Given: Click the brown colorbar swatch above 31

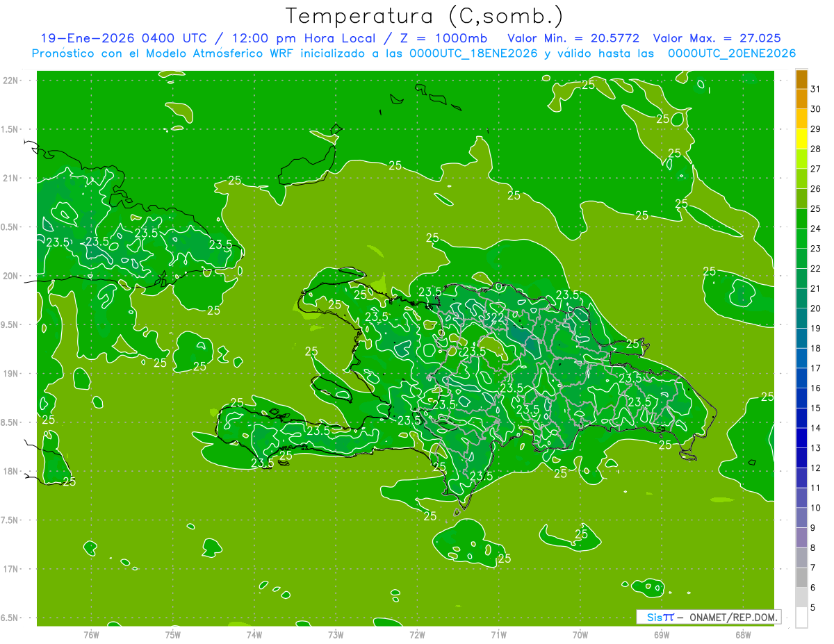Looking at the screenshot, I should click(x=801, y=79).
